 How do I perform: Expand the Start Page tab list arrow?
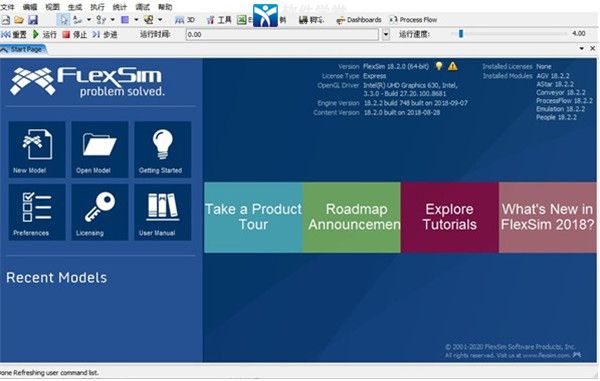pos(582,49)
